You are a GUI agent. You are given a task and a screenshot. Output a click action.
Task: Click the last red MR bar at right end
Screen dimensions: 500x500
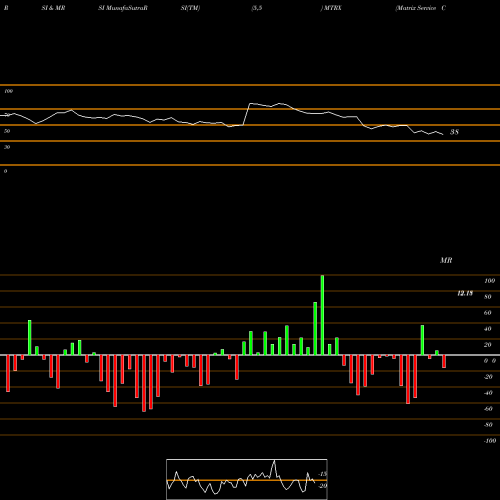pyautogui.click(x=444, y=361)
